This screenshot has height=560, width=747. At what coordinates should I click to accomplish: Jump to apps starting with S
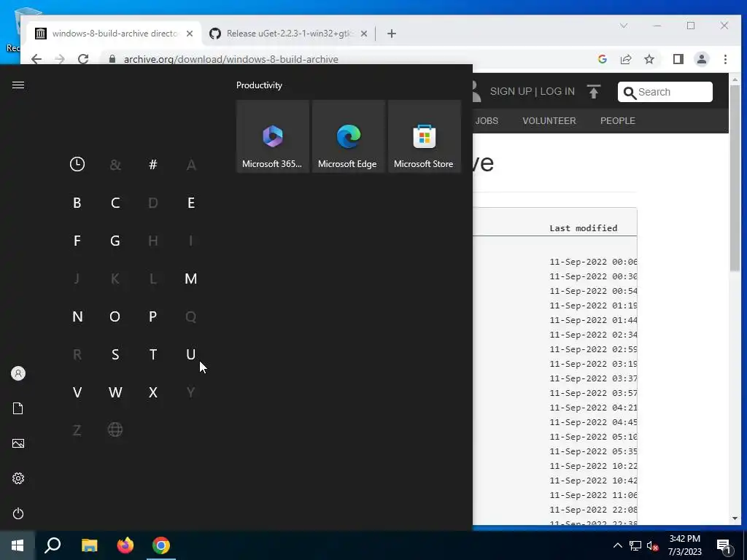tap(115, 354)
